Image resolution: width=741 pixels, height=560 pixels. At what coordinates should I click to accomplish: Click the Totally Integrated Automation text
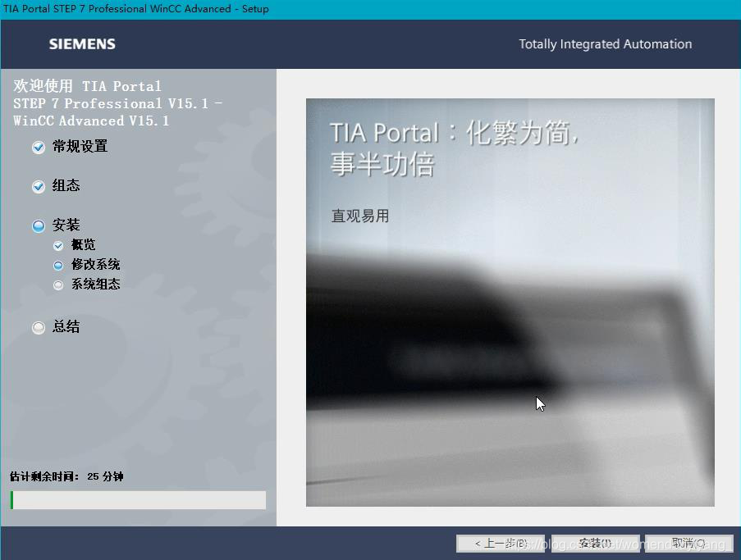(x=606, y=44)
